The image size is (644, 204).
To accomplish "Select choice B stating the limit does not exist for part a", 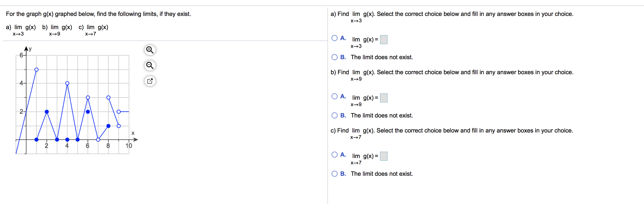I will coord(334,57).
